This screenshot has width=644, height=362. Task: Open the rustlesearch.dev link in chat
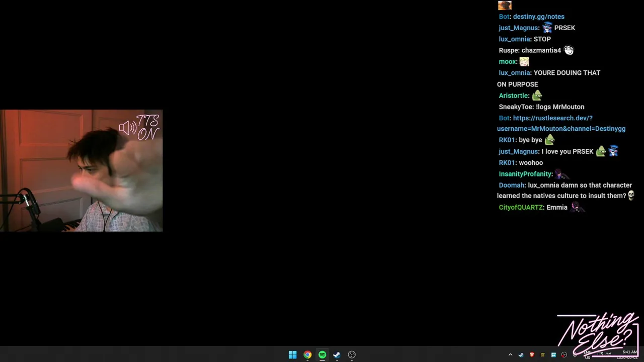coord(561,123)
